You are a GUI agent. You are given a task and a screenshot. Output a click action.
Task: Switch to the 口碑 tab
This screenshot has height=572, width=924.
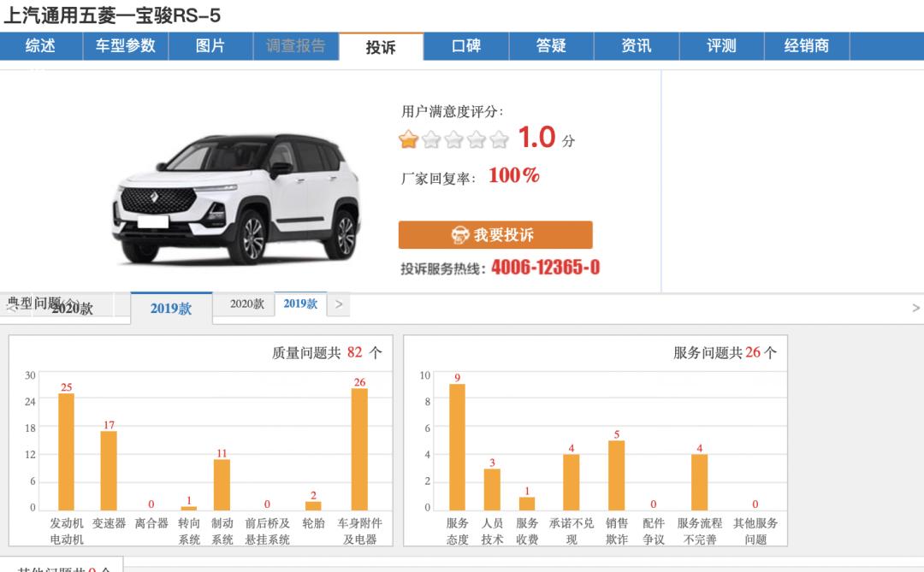pyautogui.click(x=466, y=47)
